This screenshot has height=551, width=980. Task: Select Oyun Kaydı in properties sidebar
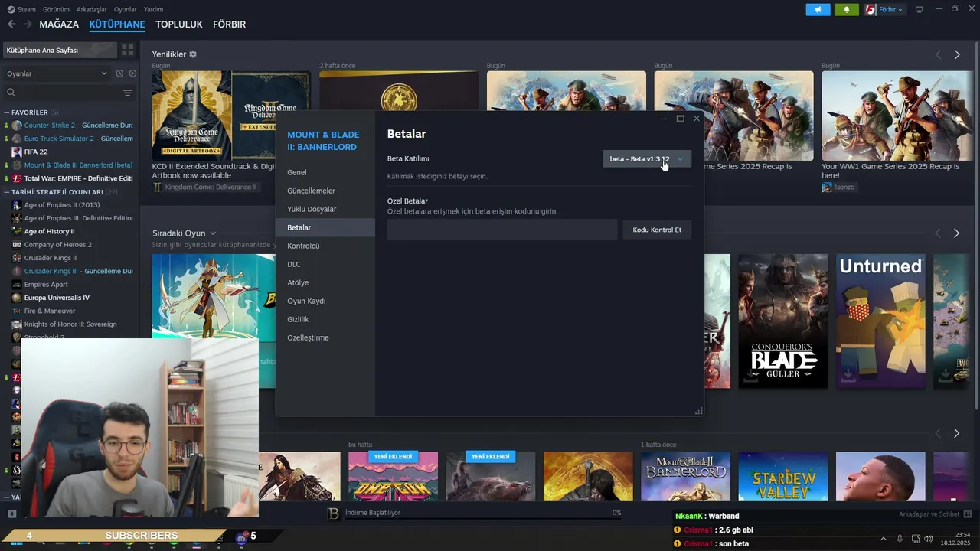tap(325, 301)
